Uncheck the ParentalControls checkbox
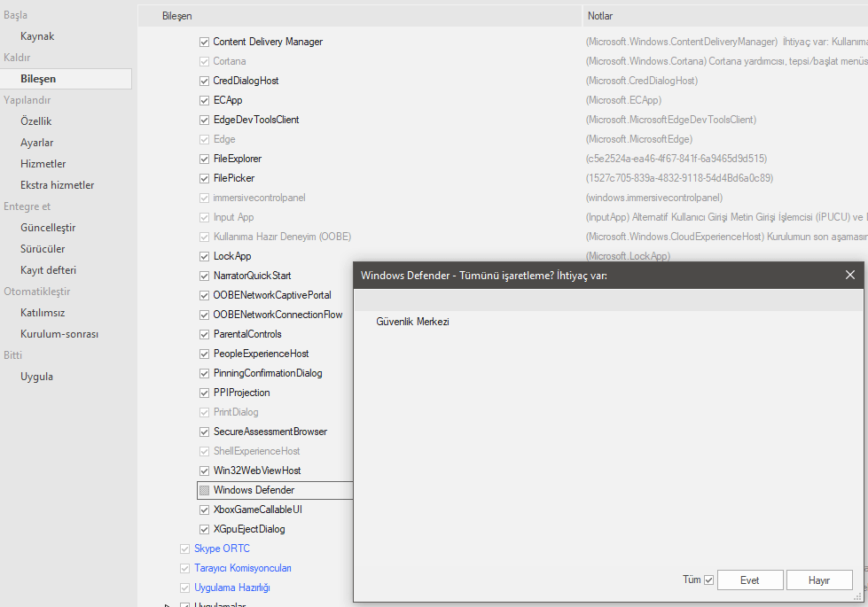Image resolution: width=868 pixels, height=607 pixels. click(x=205, y=334)
